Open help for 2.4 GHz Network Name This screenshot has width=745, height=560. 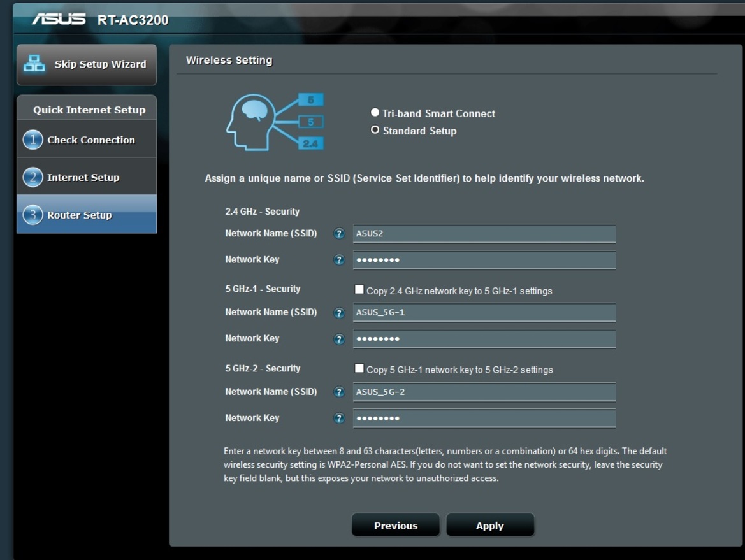pos(339,234)
